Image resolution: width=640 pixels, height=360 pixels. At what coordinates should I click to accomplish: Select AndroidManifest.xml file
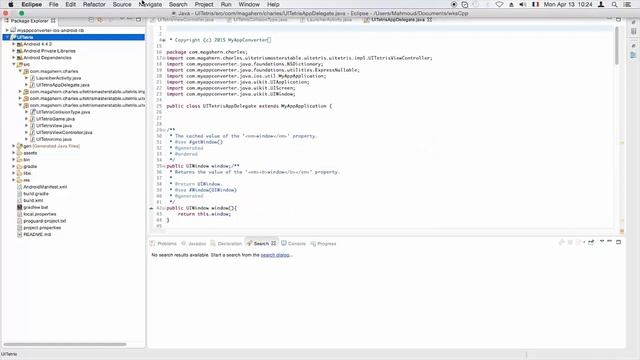[x=45, y=187]
